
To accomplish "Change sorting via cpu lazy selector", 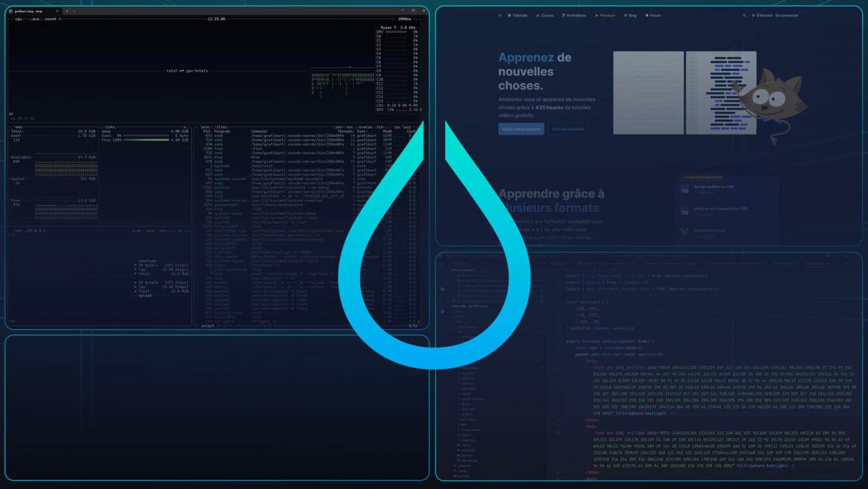I will point(403,127).
